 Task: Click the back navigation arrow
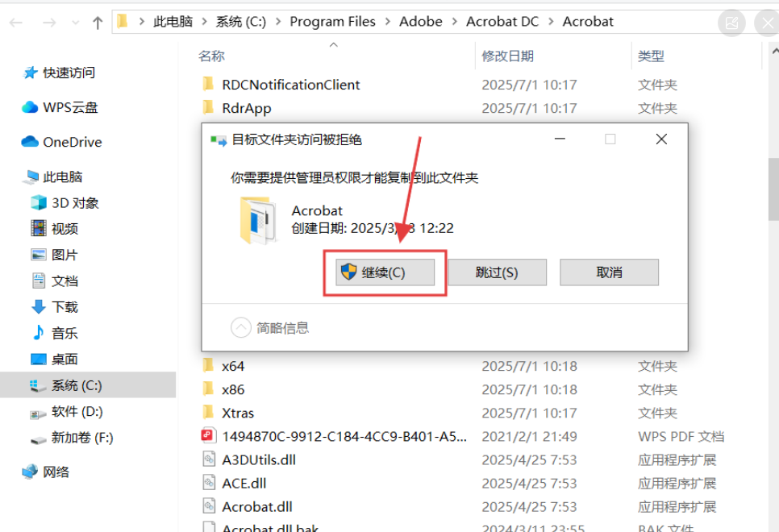(x=16, y=23)
